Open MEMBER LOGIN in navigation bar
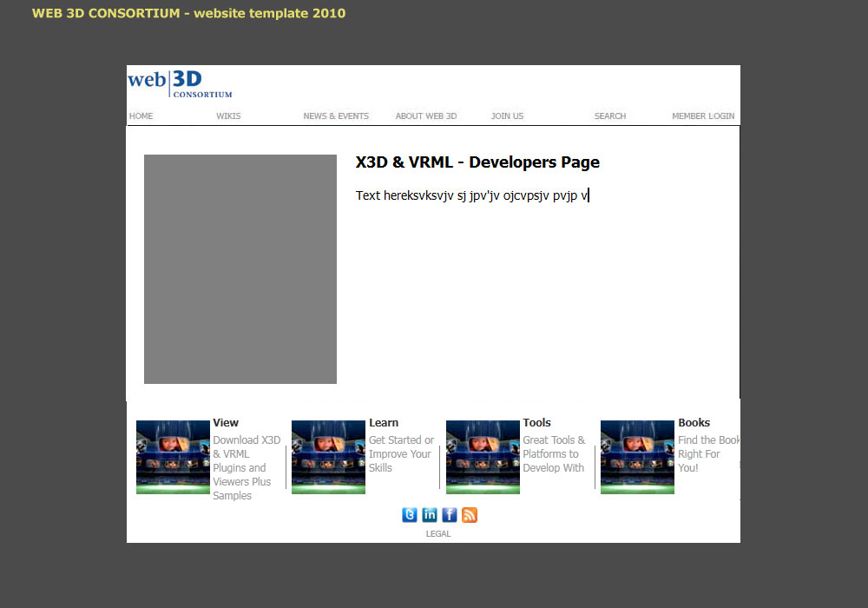The height and width of the screenshot is (608, 868). point(703,116)
